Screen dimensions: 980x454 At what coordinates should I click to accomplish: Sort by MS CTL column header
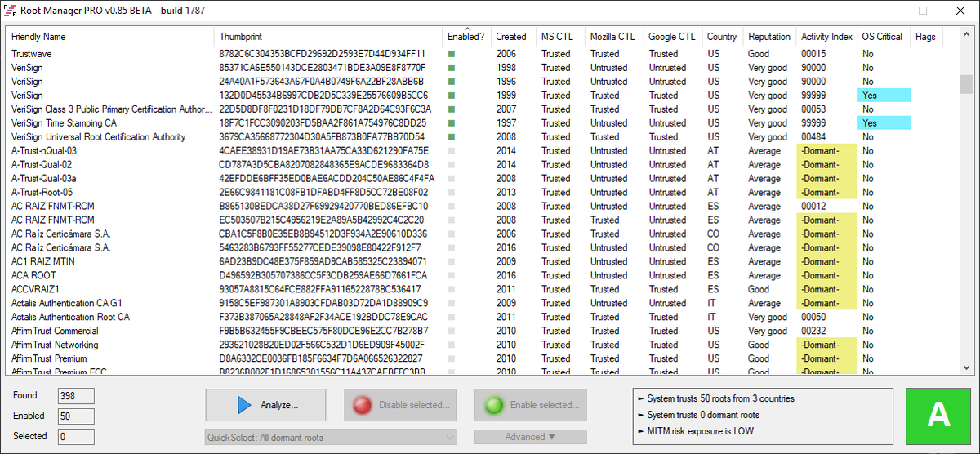[x=561, y=37]
